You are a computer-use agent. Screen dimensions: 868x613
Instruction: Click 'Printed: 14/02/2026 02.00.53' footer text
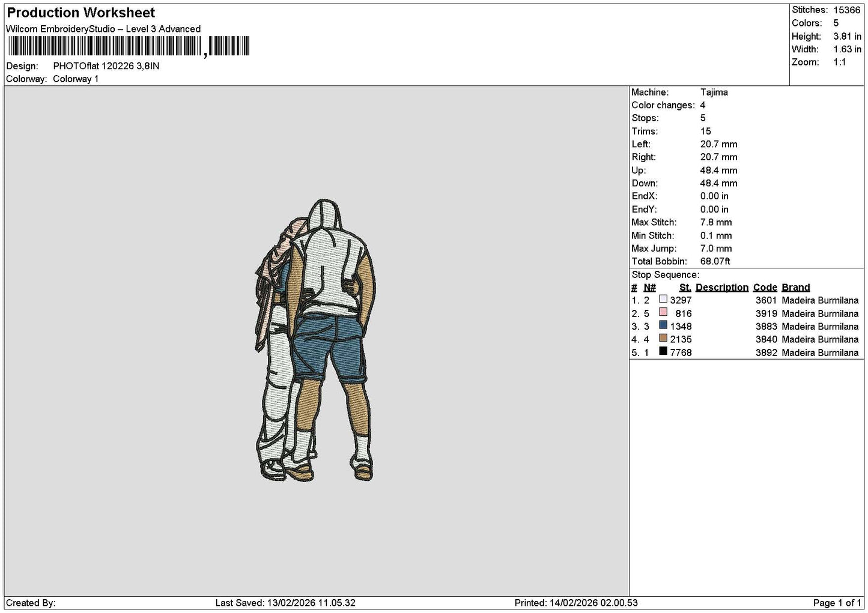point(576,603)
